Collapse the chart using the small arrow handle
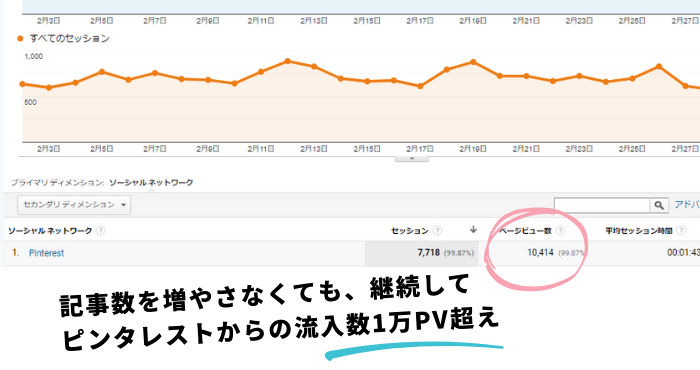 (412, 158)
